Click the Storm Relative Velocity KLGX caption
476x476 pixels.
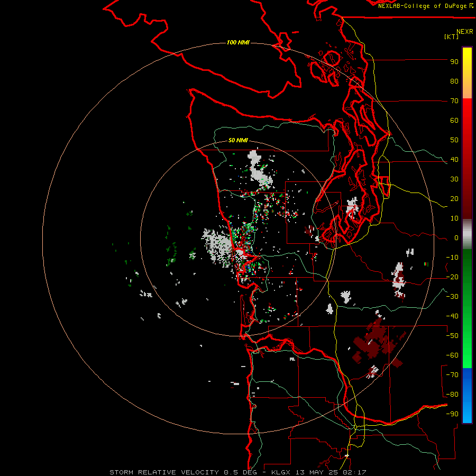(238, 472)
